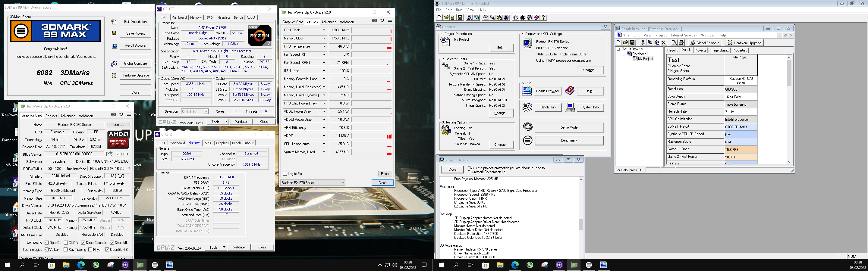Toggle DirectML checkbox in GPU-Z
The height and width of the screenshot is (271, 868).
click(x=112, y=242)
